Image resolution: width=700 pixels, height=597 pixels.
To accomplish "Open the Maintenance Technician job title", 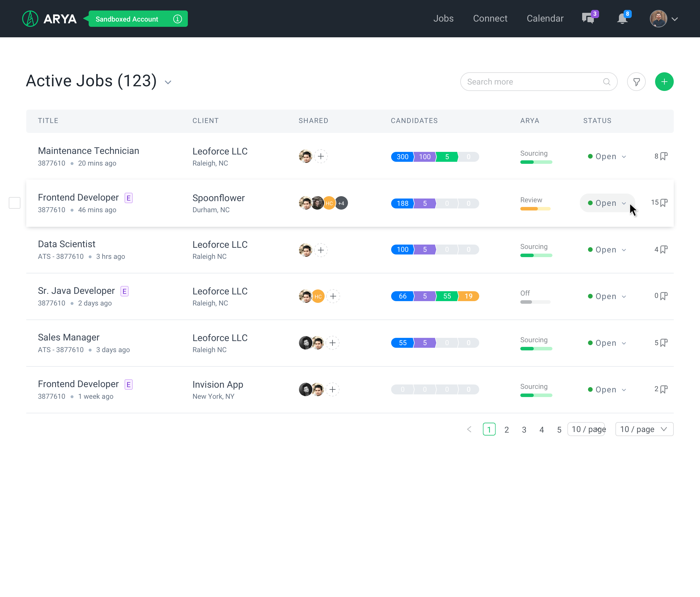I will [x=88, y=151].
